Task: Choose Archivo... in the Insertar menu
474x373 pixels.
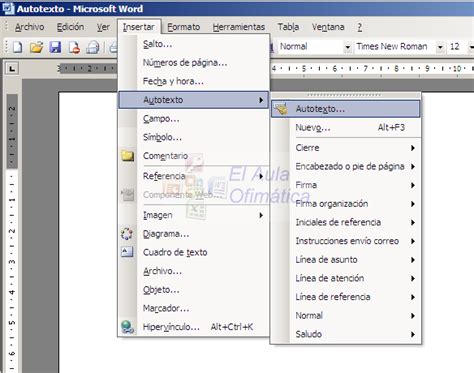Action: (x=193, y=271)
